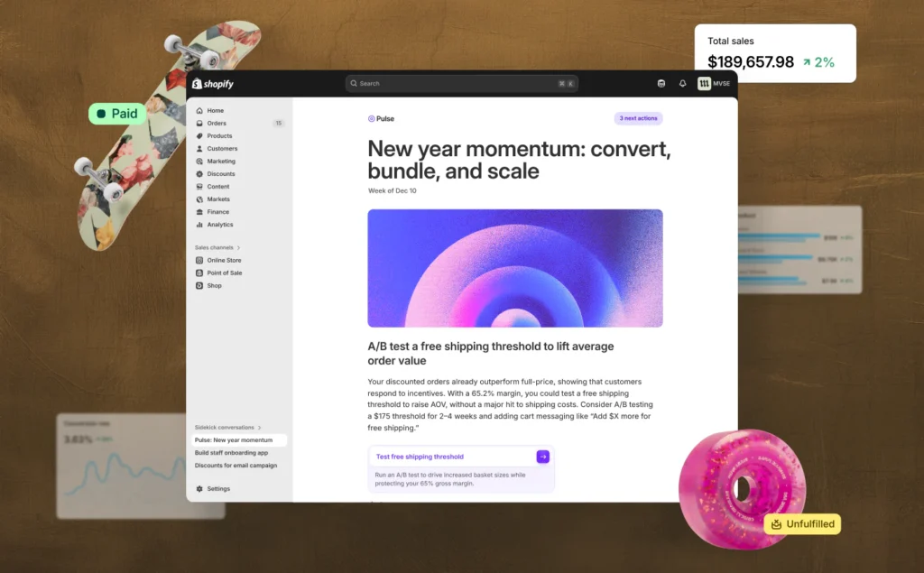Navigate to Marketing in the sidebar
This screenshot has width=924, height=573.
(221, 162)
